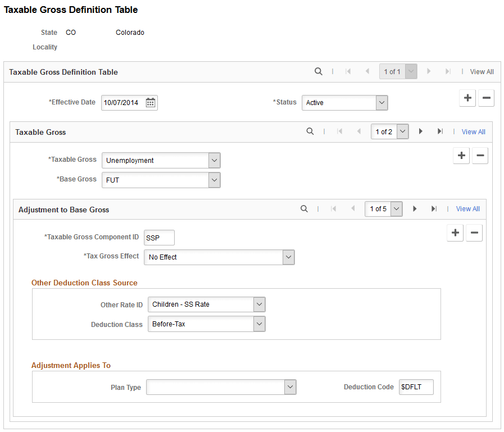The height and width of the screenshot is (432, 504).
Task: Advance to the next Adjustment to Base Gross row
Action: pyautogui.click(x=415, y=208)
